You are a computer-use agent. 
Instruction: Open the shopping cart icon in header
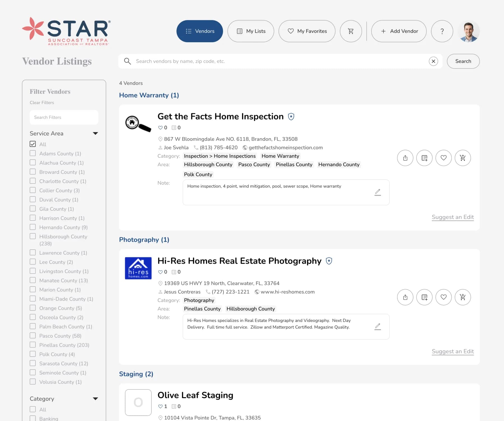pyautogui.click(x=351, y=31)
